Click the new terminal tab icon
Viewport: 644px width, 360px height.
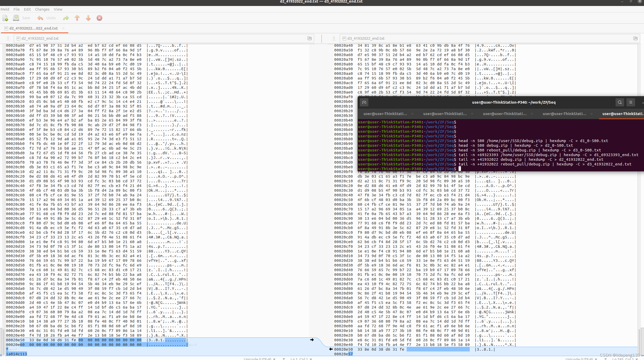pyautogui.click(x=364, y=102)
